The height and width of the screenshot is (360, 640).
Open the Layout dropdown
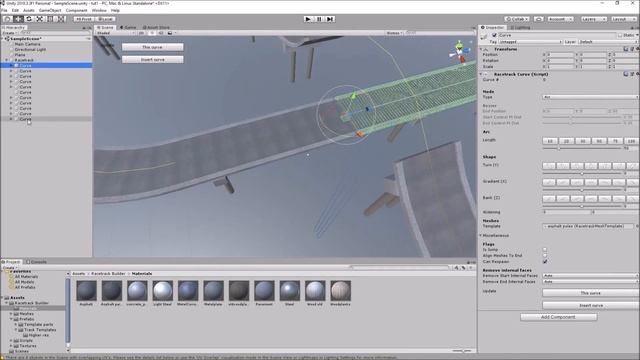tap(624, 19)
